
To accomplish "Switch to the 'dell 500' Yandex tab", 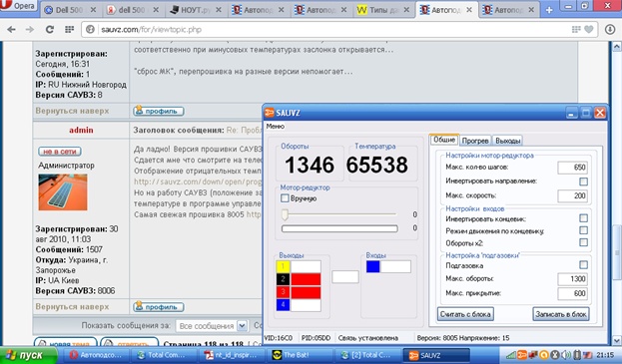I will (x=132, y=10).
